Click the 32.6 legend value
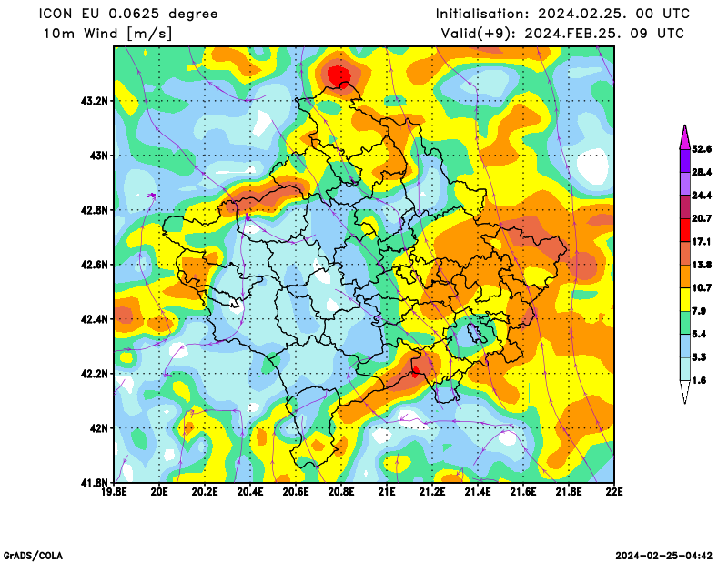This screenshot has width=728, height=562. pos(702,149)
